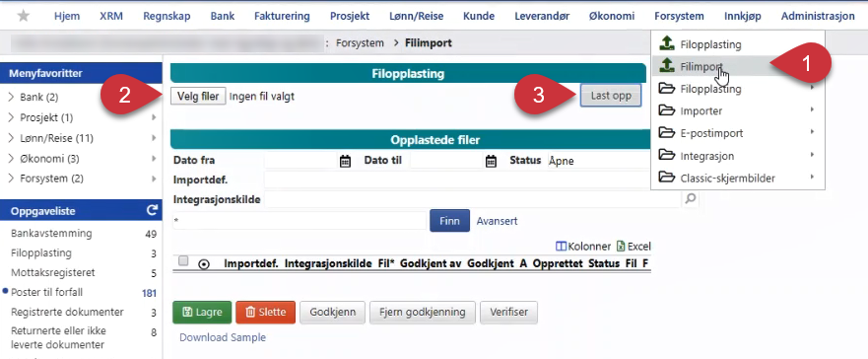Click the Fjern godkjenning button
Image resolution: width=868 pixels, height=359 pixels.
422,313
